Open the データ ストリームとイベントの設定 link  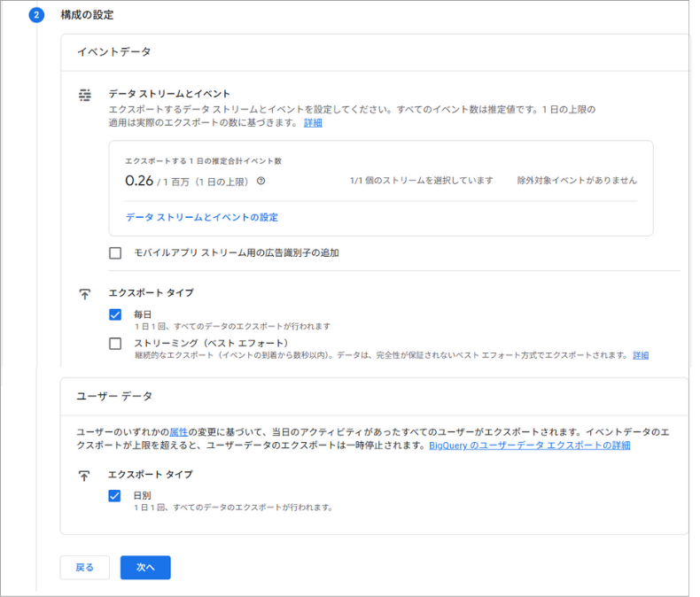(201, 217)
